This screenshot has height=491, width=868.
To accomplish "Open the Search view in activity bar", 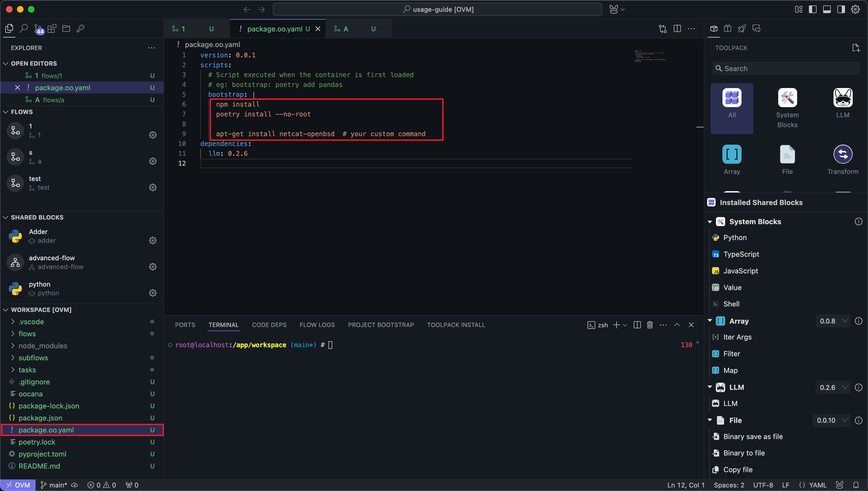I will tap(24, 29).
